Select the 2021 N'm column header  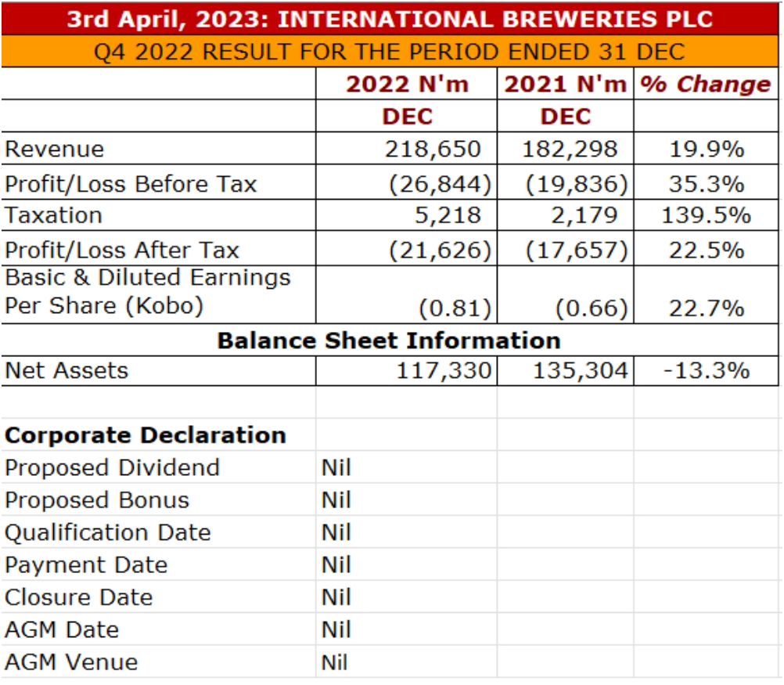[x=566, y=85]
